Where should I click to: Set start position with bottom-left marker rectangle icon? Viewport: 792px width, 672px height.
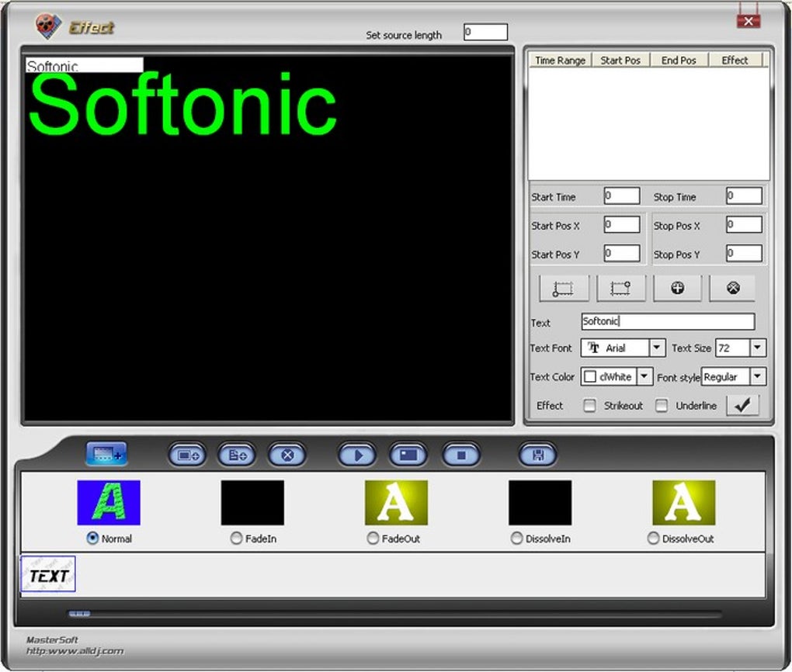click(564, 289)
